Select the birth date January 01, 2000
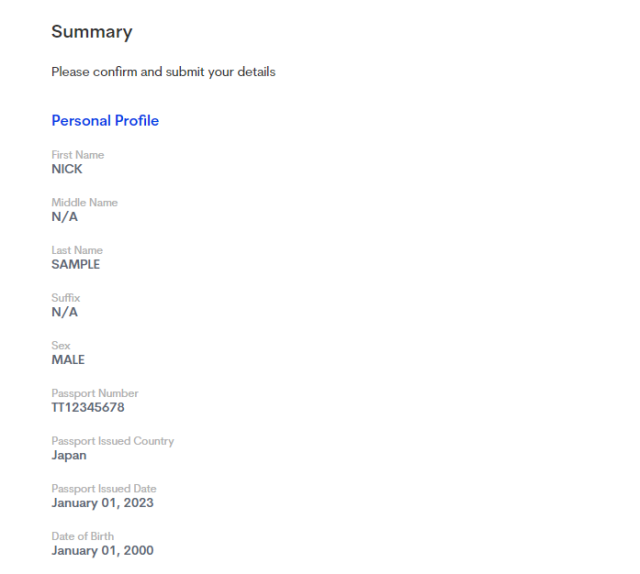 [102, 551]
